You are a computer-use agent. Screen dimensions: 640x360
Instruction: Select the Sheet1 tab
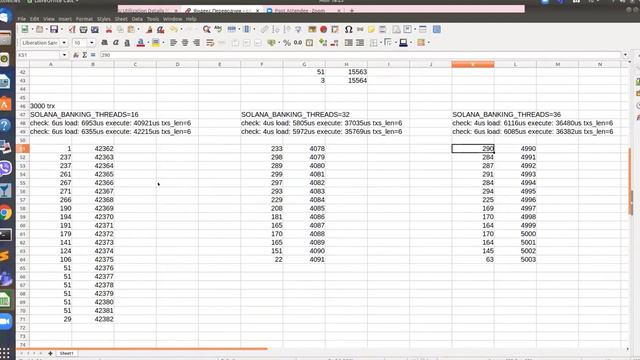click(67, 353)
